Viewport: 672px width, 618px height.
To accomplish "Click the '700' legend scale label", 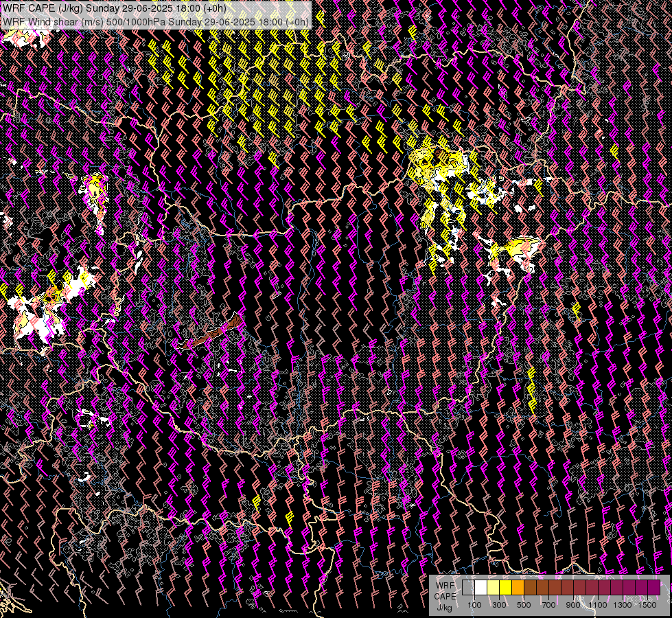I will tap(548, 605).
